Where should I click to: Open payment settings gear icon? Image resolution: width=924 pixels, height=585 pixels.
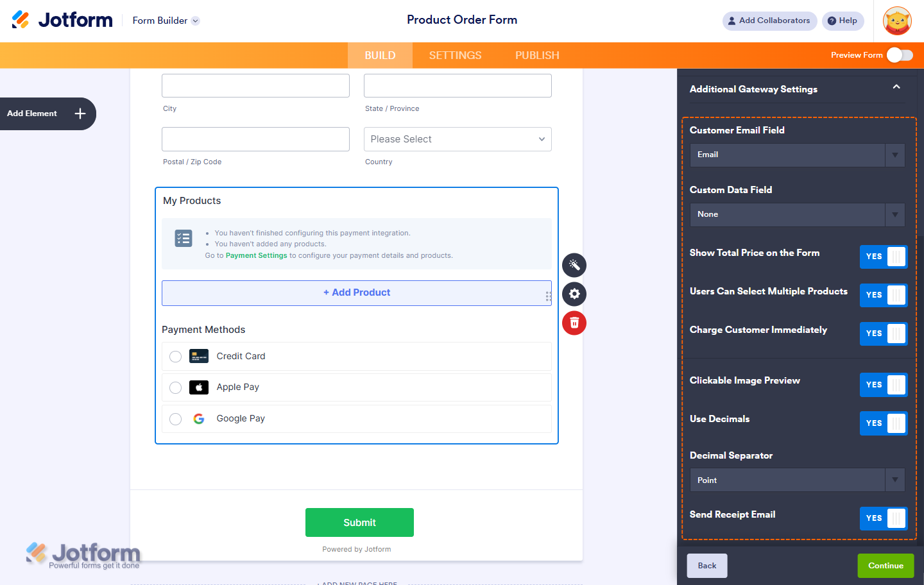(x=574, y=294)
